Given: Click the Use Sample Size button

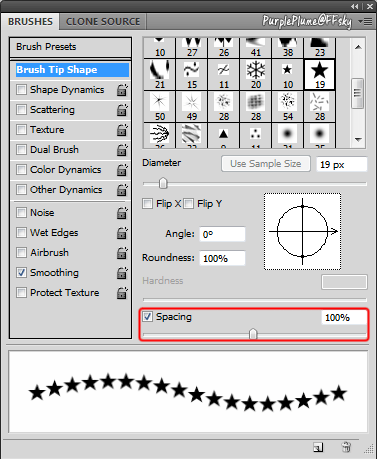Looking at the screenshot, I should [266, 164].
